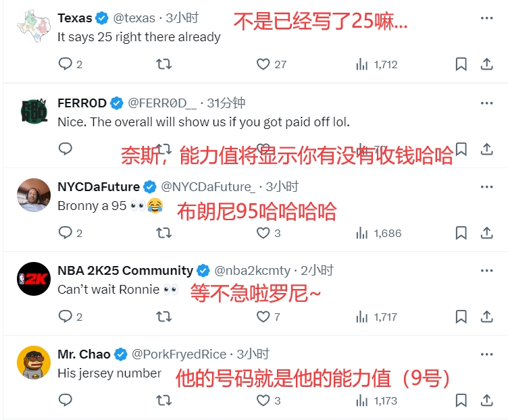Like the Texas tweet
This screenshot has width=508, height=420.
[263, 64]
